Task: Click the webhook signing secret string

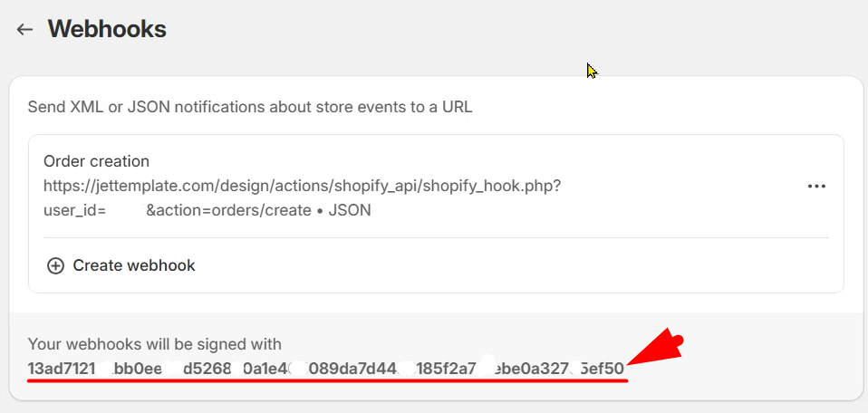Action: [326, 369]
